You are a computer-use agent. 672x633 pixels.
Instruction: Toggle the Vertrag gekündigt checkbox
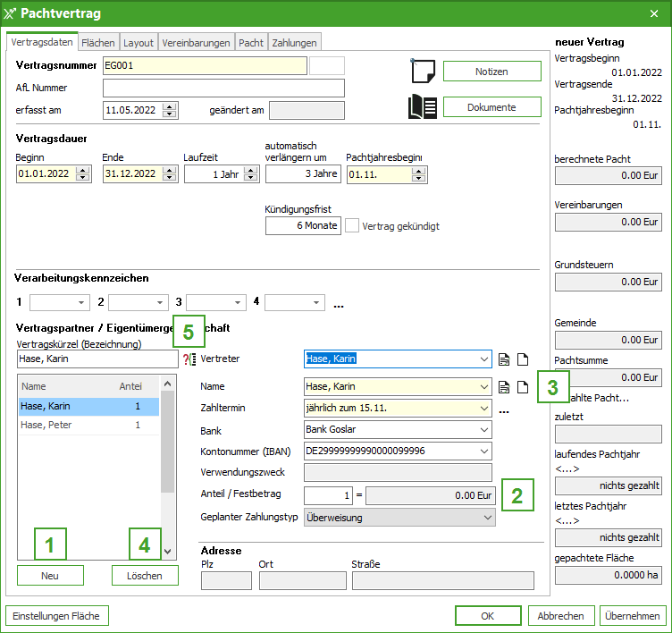(x=353, y=226)
